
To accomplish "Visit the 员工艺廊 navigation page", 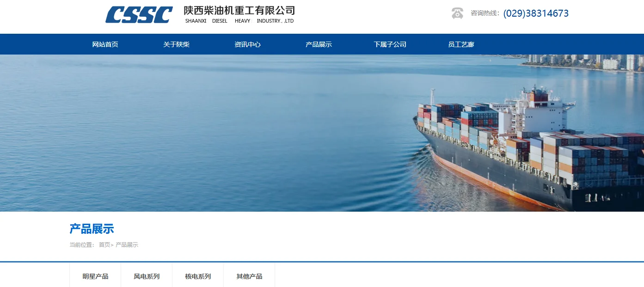I will pyautogui.click(x=461, y=44).
